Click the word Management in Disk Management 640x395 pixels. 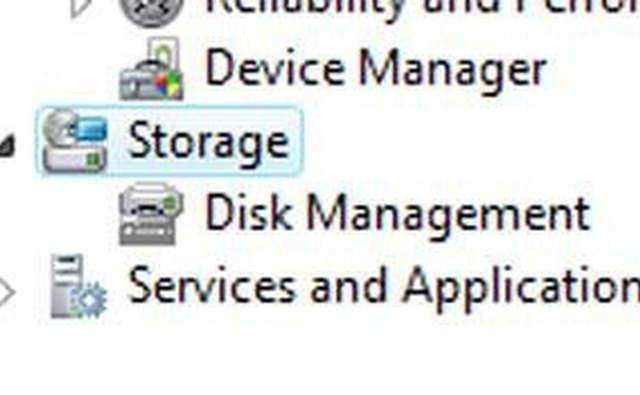[x=448, y=215]
